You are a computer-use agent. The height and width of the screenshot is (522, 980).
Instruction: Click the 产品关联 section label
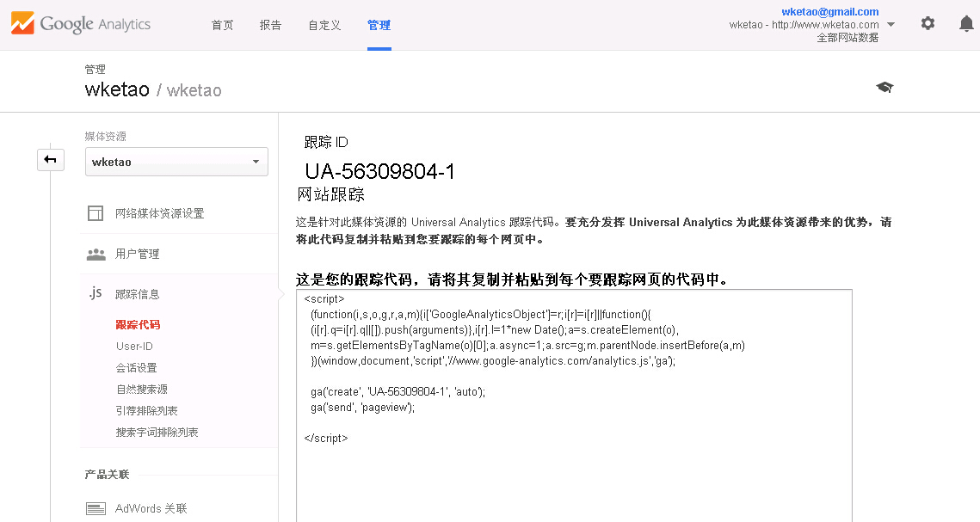tap(107, 475)
